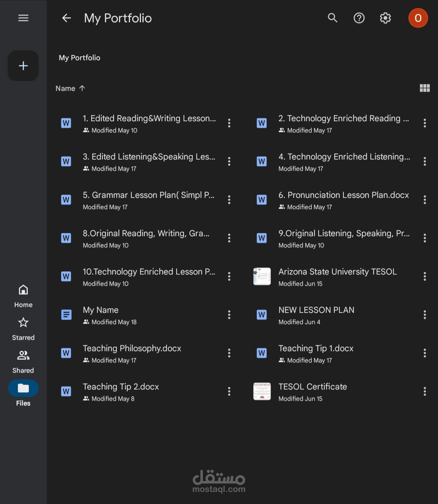Open the Arizona State University TESOL thumbnail
The image size is (438, 504).
click(x=262, y=277)
